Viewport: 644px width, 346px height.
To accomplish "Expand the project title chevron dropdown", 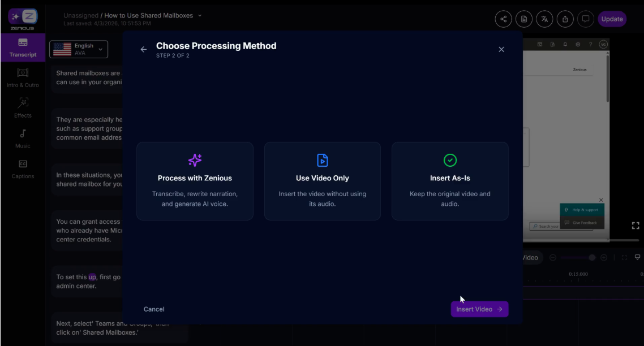I will click(x=200, y=15).
